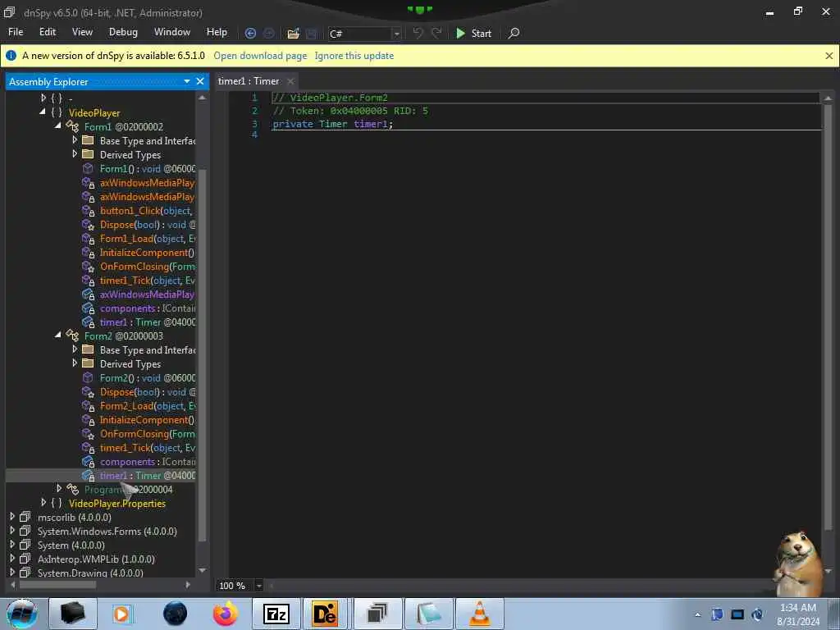Select the Form2_Load method icon
Screen dimensions: 840x630
click(x=88, y=405)
